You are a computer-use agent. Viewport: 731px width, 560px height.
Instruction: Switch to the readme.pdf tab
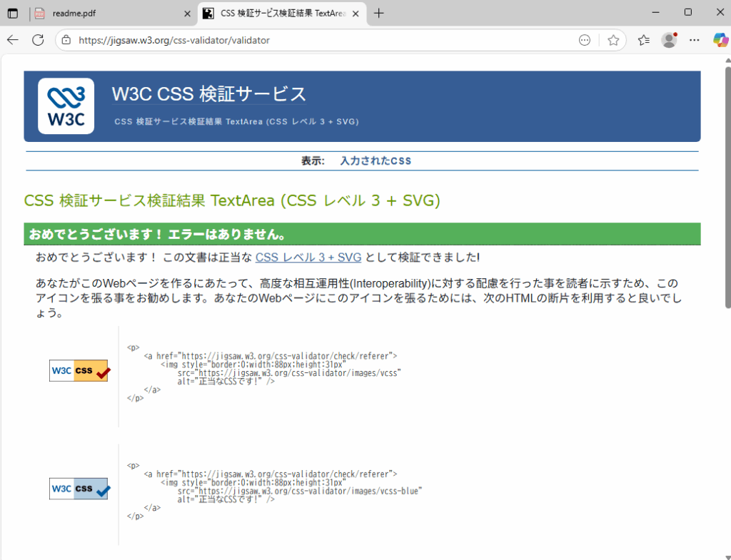(x=107, y=14)
